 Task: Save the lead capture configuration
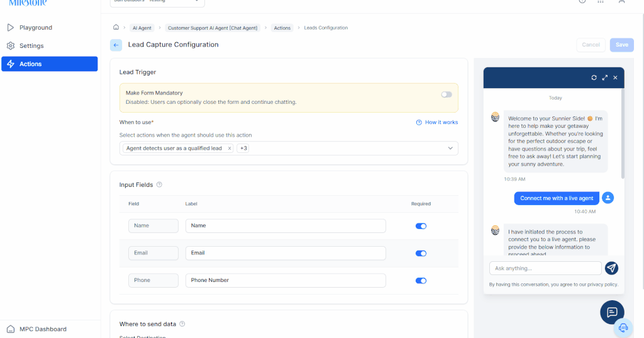(x=621, y=45)
